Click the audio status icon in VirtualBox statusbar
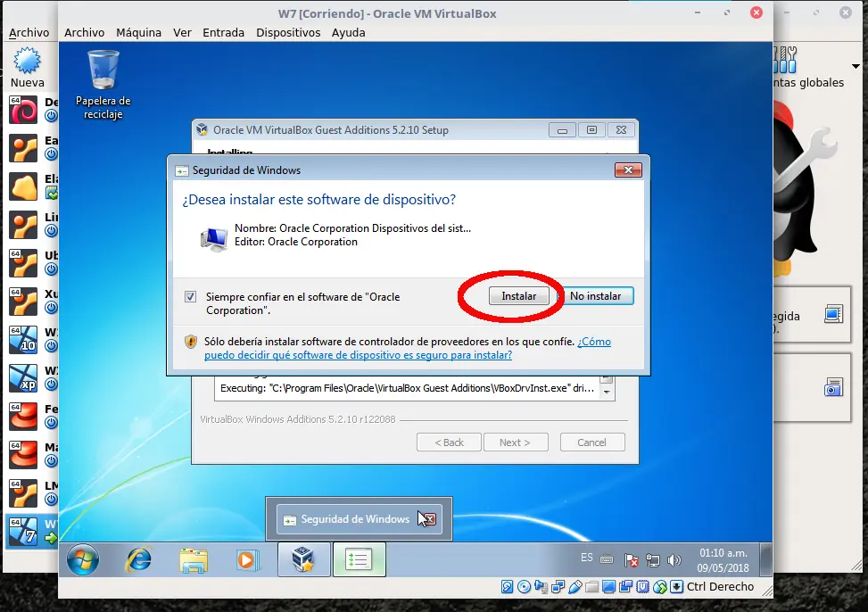868x612 pixels. pos(541,586)
